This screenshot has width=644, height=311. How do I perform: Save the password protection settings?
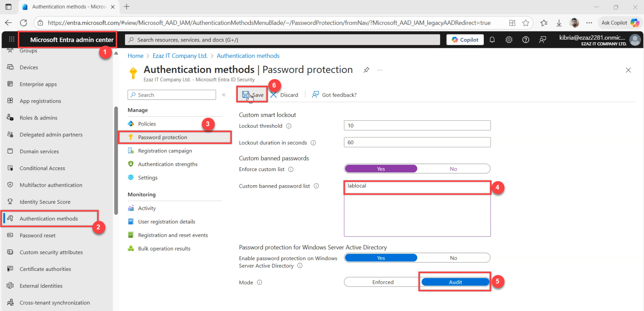tap(253, 95)
